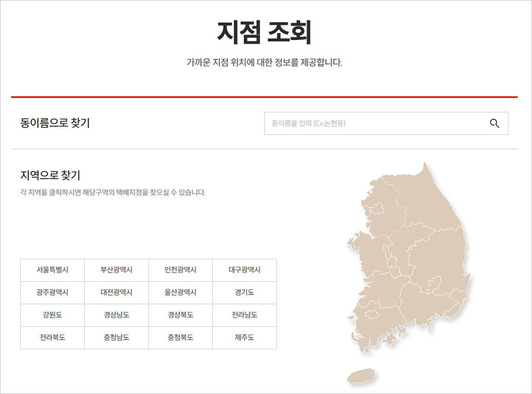Select 경기도 from the region table
Image resolution: width=532 pixels, height=394 pixels.
pos(244,293)
